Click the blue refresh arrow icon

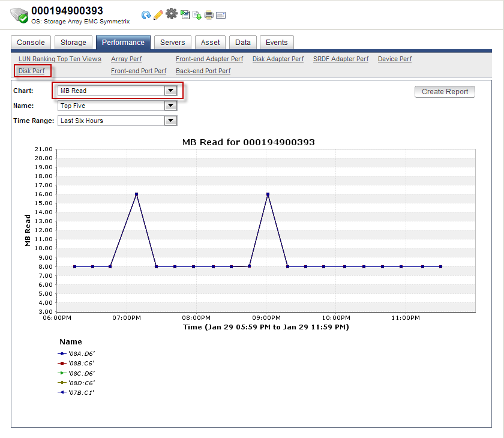click(146, 15)
